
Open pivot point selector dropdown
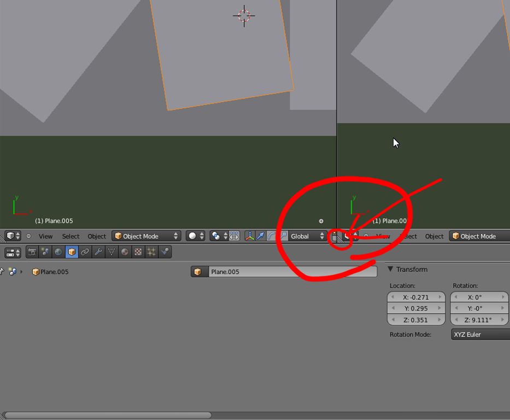click(x=219, y=236)
